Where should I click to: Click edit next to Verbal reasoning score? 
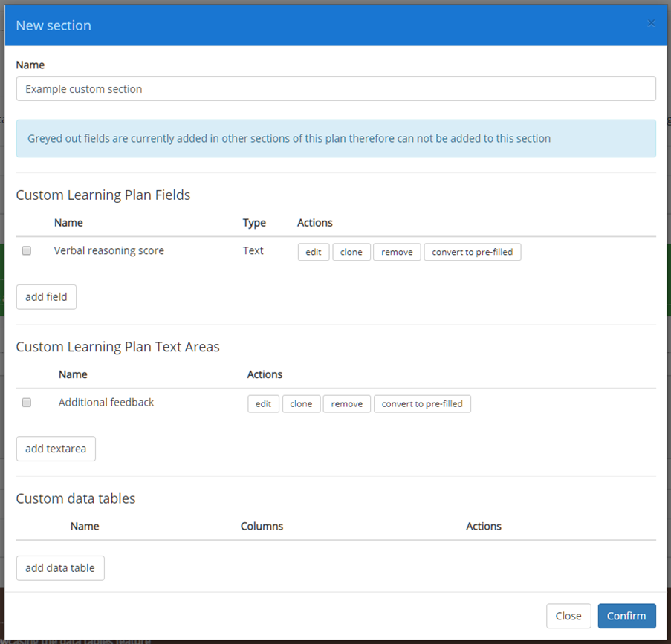[x=313, y=252]
